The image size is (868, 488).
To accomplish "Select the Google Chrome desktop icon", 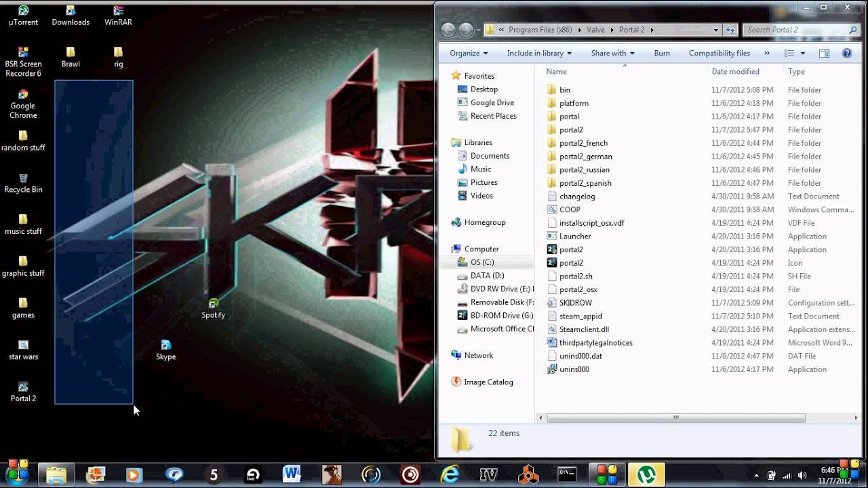I will coord(23,104).
